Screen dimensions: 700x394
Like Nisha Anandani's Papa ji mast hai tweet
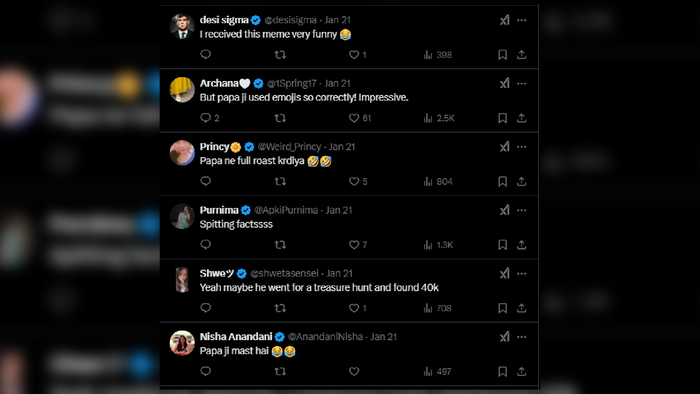click(354, 371)
